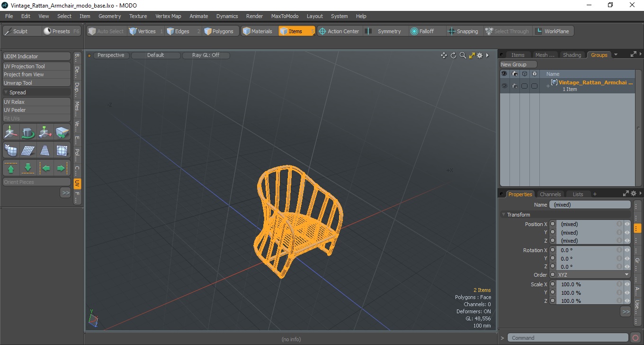Open the Default shading style dropdown
Viewport: 644px width, 345px height.
pos(156,55)
